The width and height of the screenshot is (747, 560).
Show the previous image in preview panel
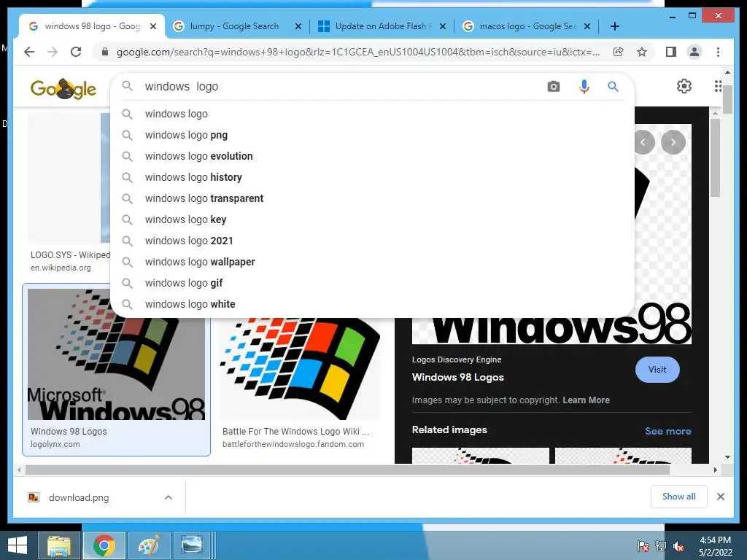(x=644, y=142)
